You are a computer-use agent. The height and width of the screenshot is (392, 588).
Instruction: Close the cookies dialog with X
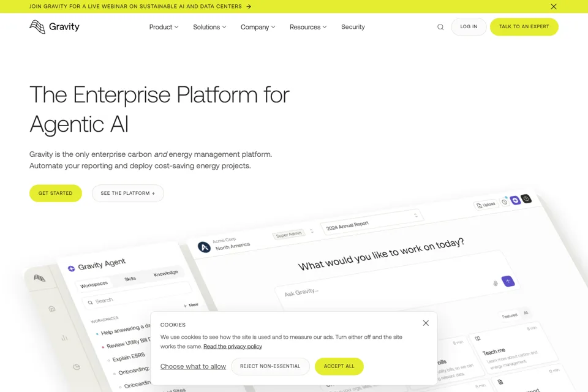coord(426,323)
